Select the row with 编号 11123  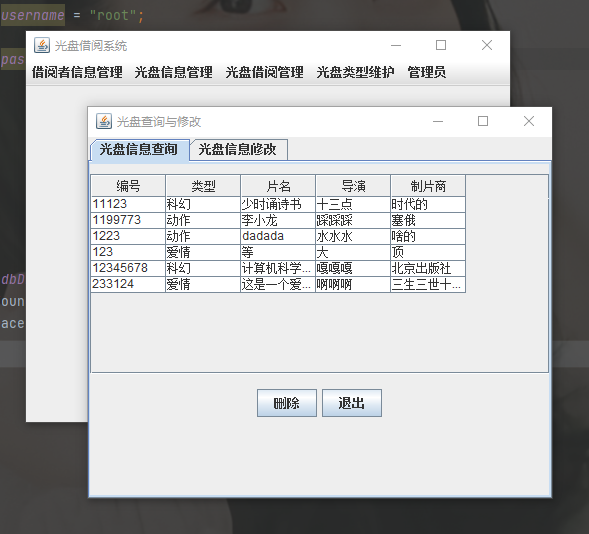click(278, 204)
